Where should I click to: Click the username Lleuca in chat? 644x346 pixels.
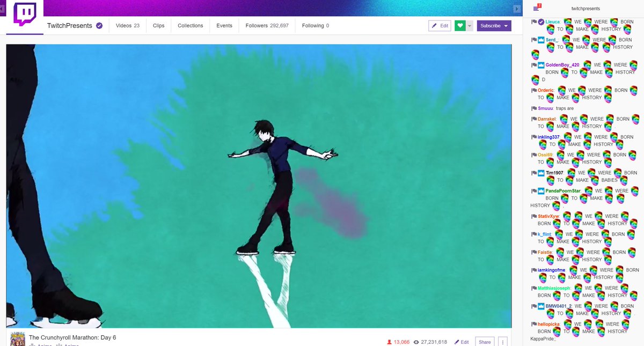tap(553, 22)
